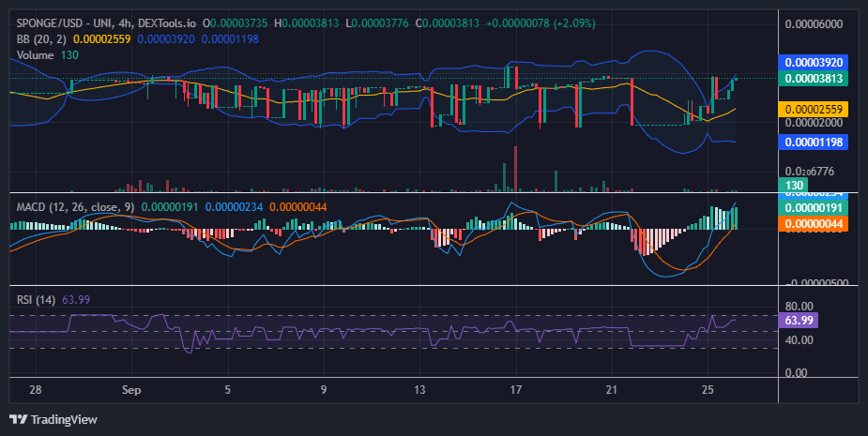Screen dimensions: 868x436
Task: Click the green 0.00000191 MACD histogram label
Action: tap(813, 208)
